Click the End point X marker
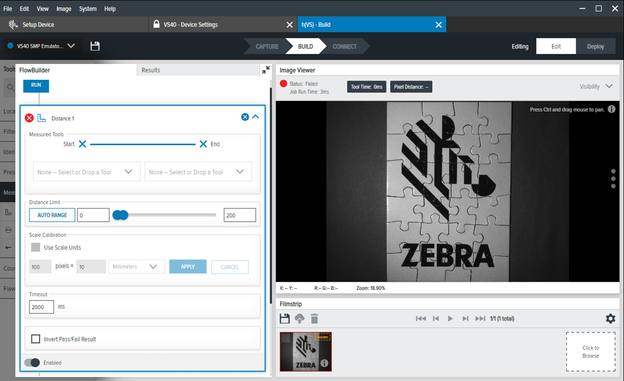 pyautogui.click(x=203, y=144)
